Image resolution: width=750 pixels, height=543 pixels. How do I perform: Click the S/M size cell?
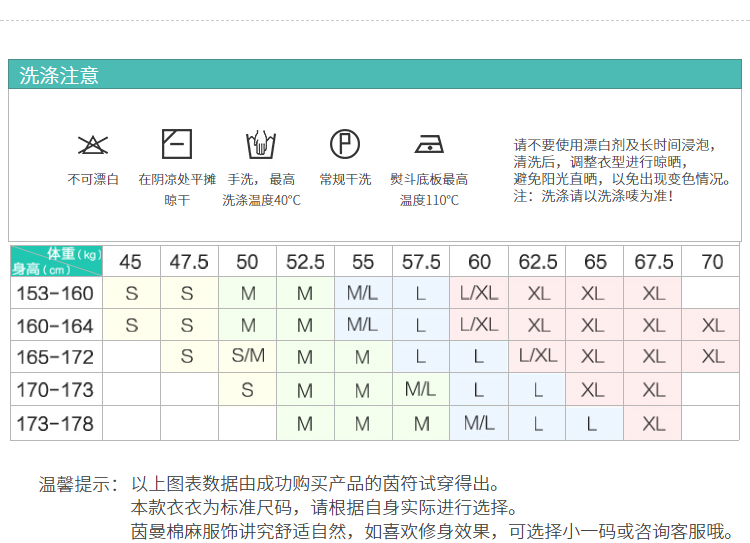[248, 355]
